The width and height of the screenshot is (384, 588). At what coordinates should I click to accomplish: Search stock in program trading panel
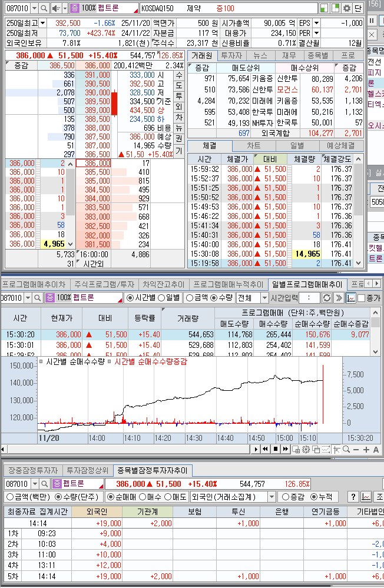pos(37,298)
